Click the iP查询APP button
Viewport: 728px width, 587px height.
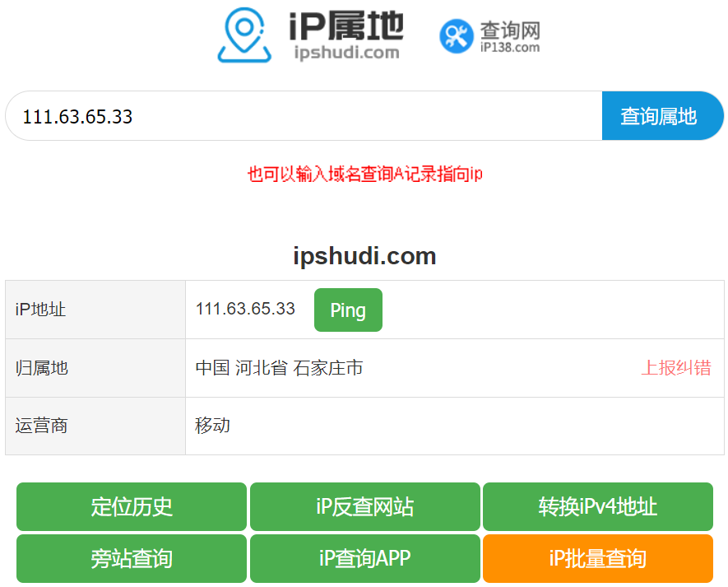pos(365,558)
